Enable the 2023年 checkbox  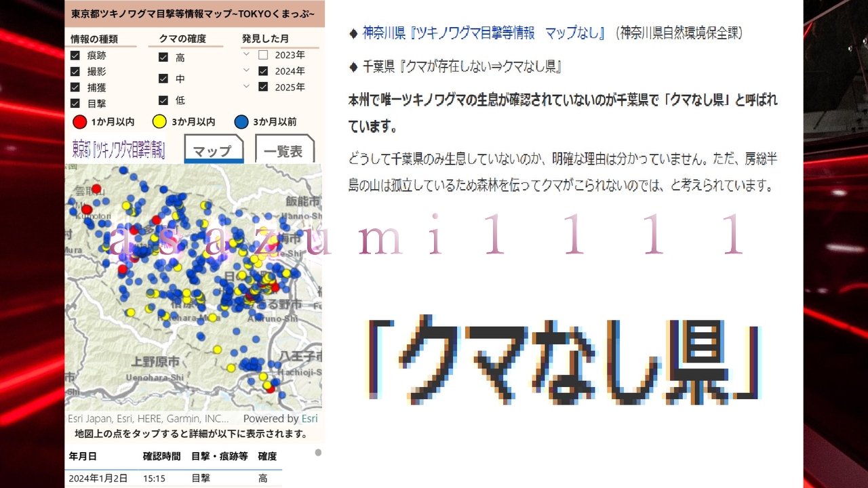(x=263, y=55)
